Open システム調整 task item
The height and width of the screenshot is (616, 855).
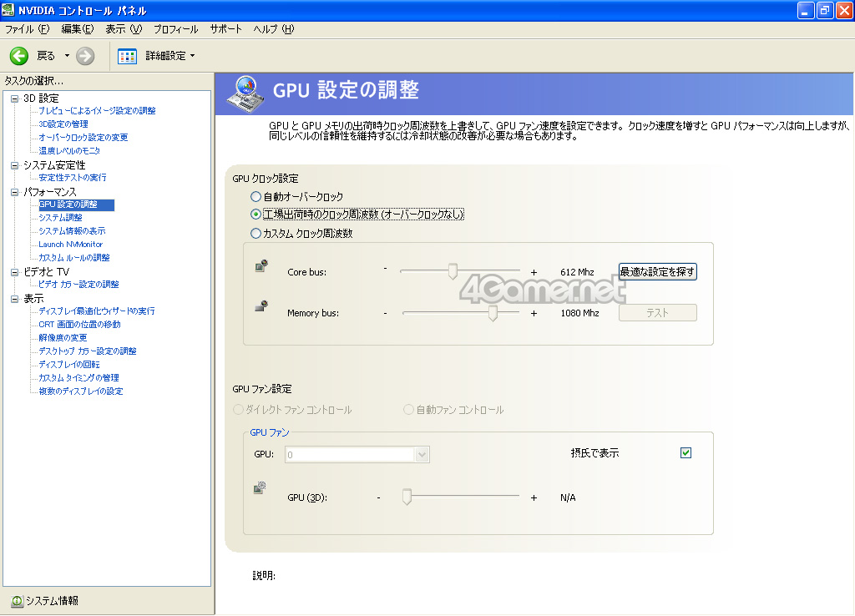pos(60,218)
